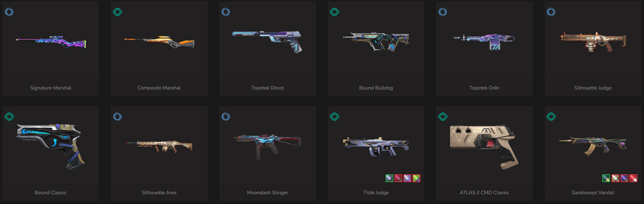Screen dimensions: 644x204
Task: Click the blue circle icon on Signature Marshal
Action: (9, 12)
